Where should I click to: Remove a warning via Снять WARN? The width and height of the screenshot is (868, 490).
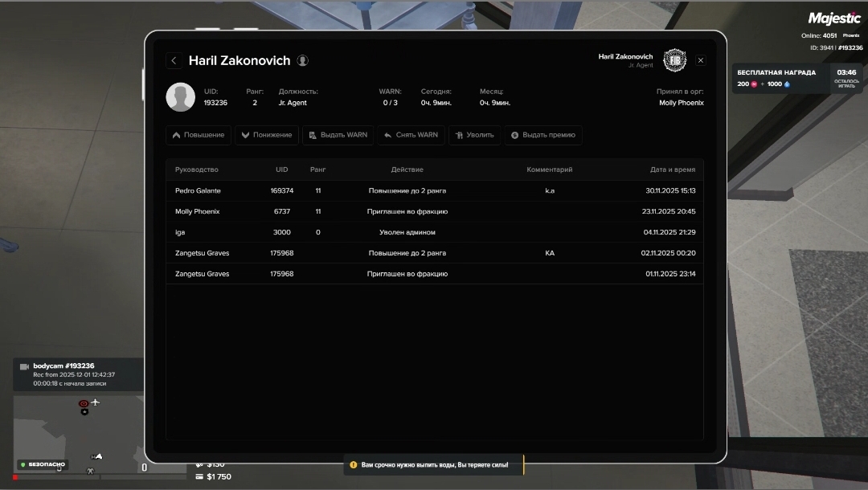[x=411, y=135]
